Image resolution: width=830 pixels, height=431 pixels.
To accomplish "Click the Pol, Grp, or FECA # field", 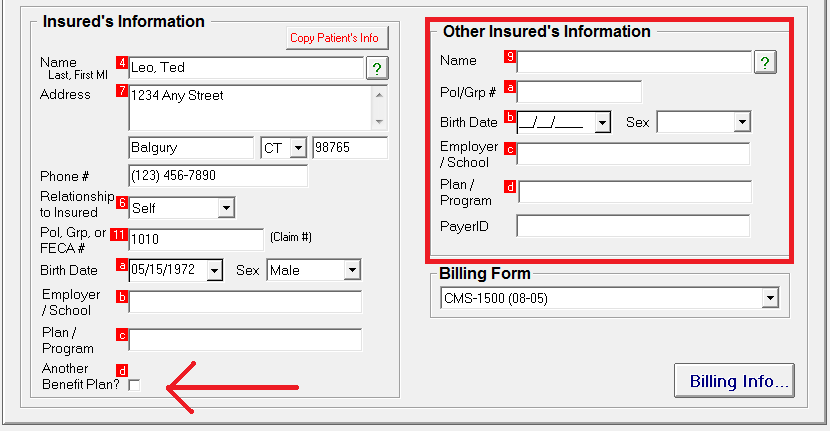I will coord(196,239).
